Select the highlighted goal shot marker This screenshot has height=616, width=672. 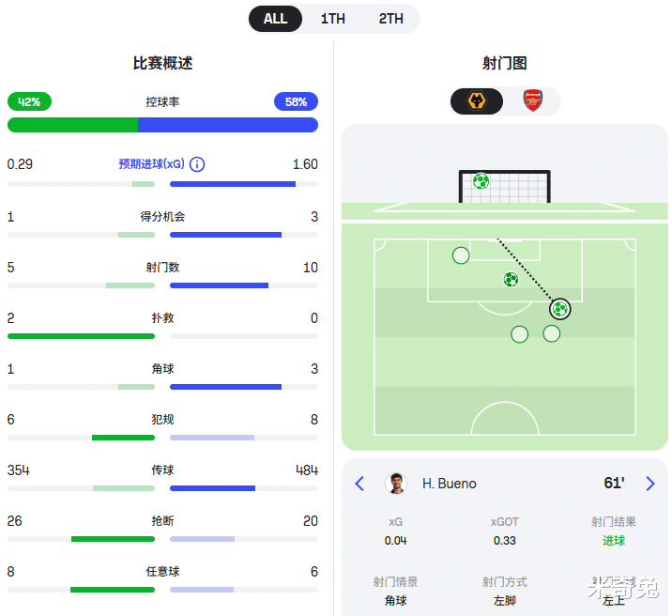coord(559,309)
